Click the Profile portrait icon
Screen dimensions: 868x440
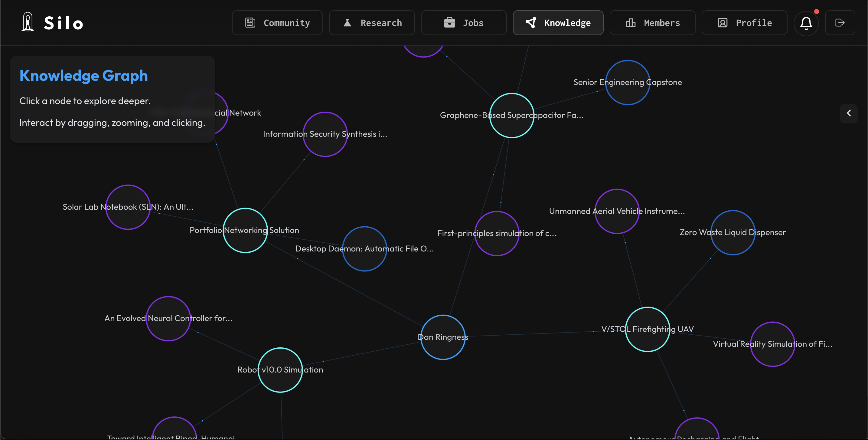(x=723, y=23)
